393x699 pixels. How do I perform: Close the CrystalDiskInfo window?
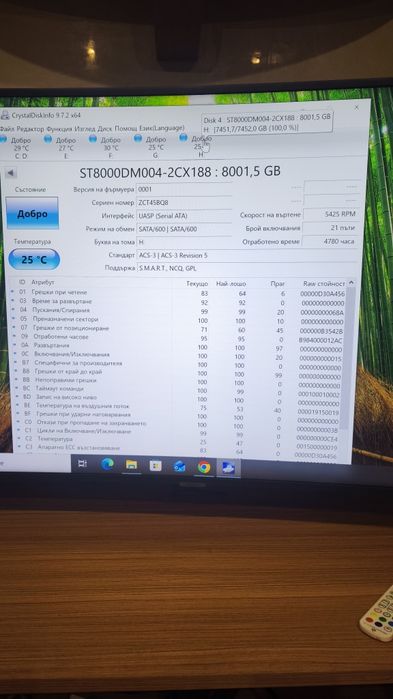[356, 107]
